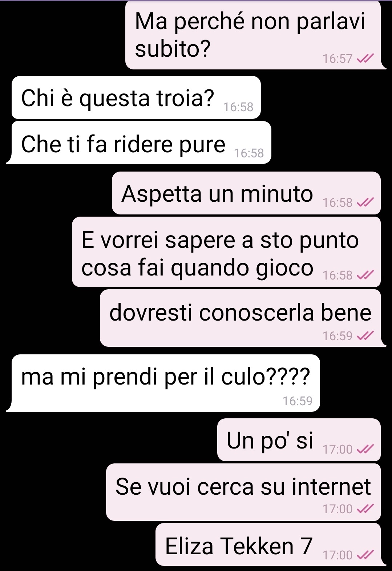Tap the 16:58 timestamp beside 'Che ti fa ridere pure'
The image size is (392, 571).
point(249,153)
